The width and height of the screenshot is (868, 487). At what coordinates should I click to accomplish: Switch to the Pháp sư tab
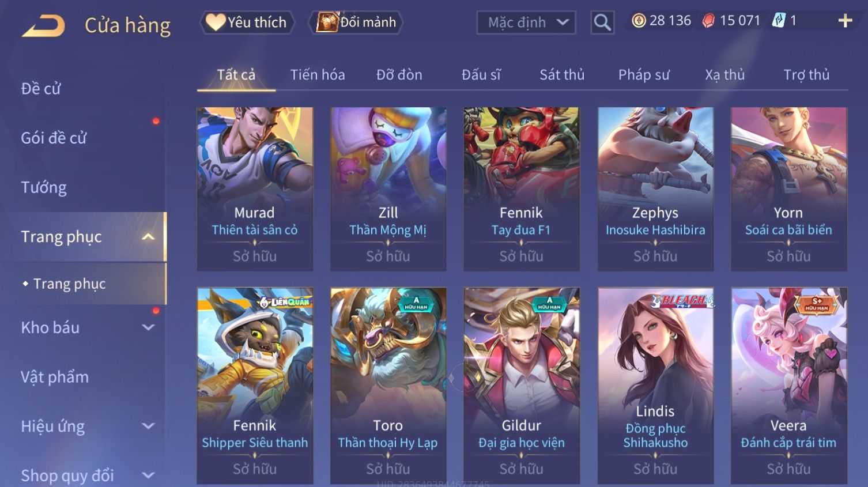(x=644, y=75)
